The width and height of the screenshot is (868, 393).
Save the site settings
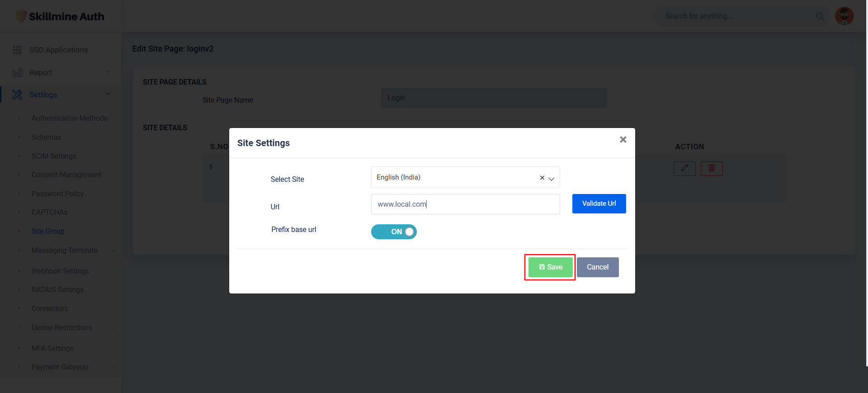[x=550, y=267]
